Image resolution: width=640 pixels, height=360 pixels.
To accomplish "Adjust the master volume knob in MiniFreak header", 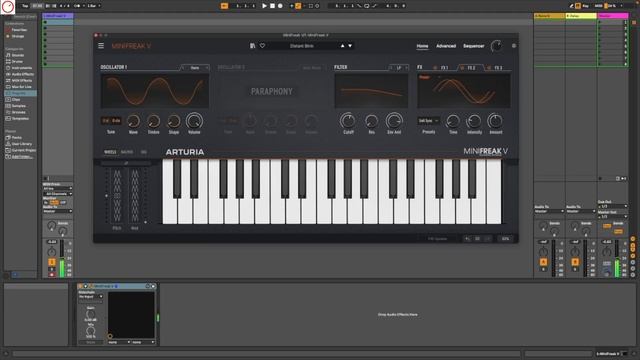I will (x=496, y=46).
